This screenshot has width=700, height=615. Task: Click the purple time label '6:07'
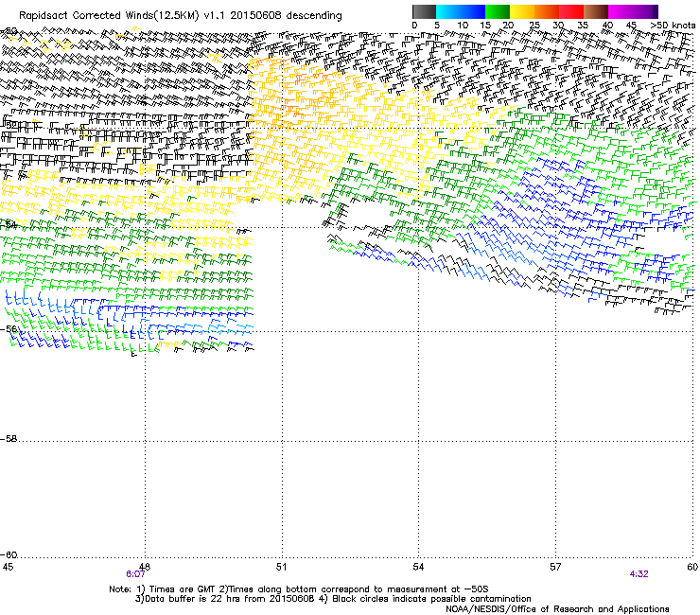[x=135, y=574]
